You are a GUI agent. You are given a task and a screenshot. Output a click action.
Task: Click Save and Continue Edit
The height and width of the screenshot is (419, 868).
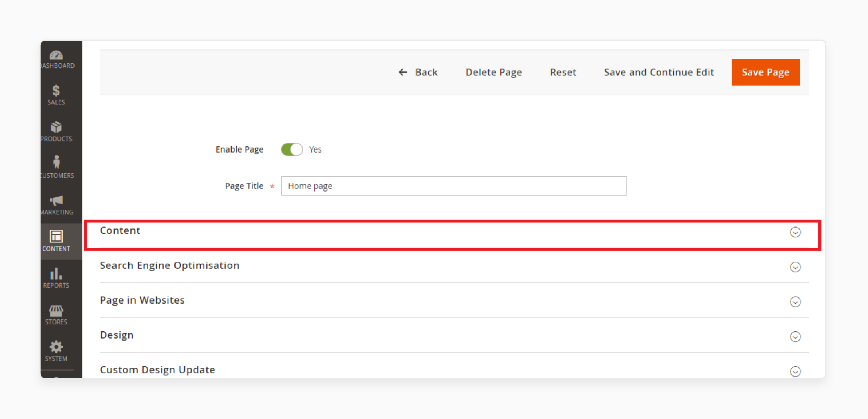tap(659, 72)
